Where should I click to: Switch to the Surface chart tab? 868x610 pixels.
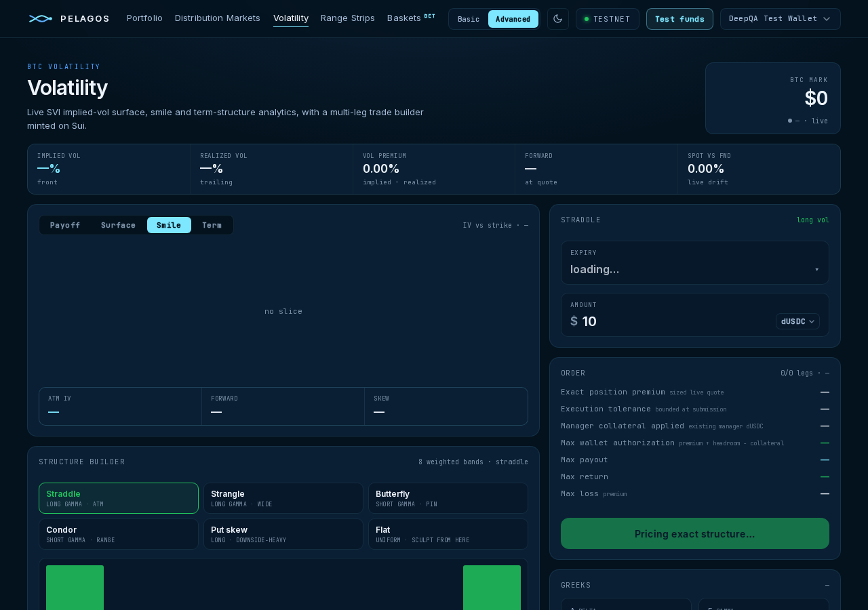point(118,225)
